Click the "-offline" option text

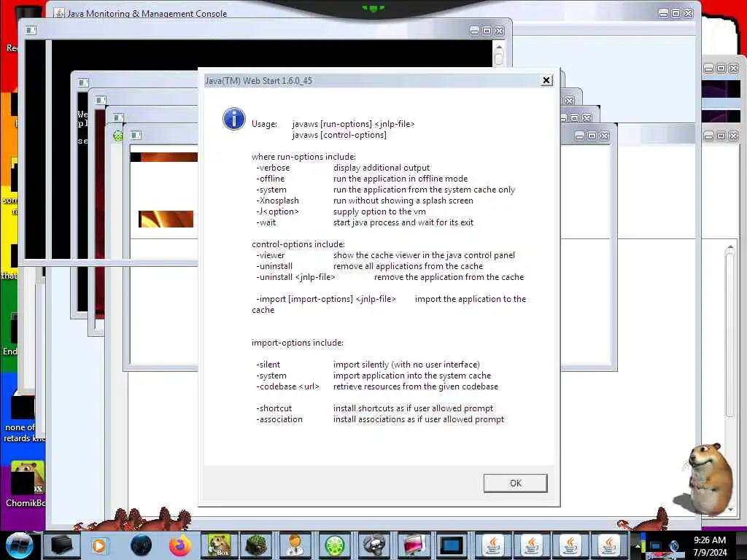click(x=270, y=179)
